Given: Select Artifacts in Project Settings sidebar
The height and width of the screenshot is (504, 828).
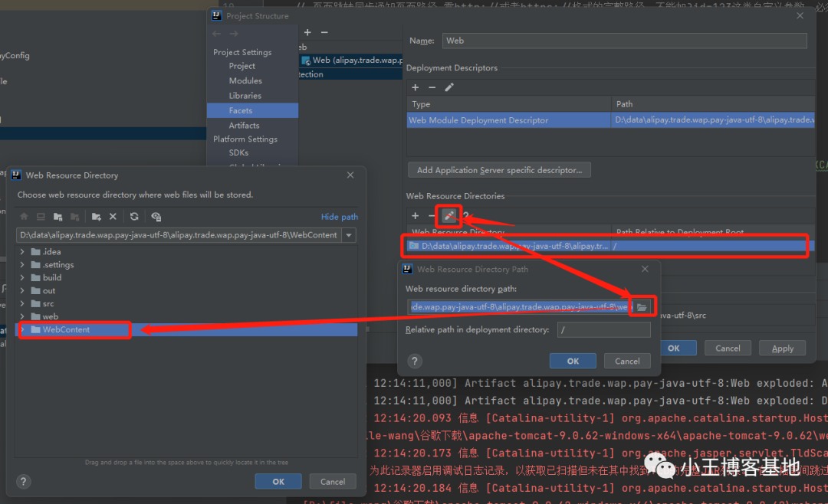Looking at the screenshot, I should click(x=244, y=125).
